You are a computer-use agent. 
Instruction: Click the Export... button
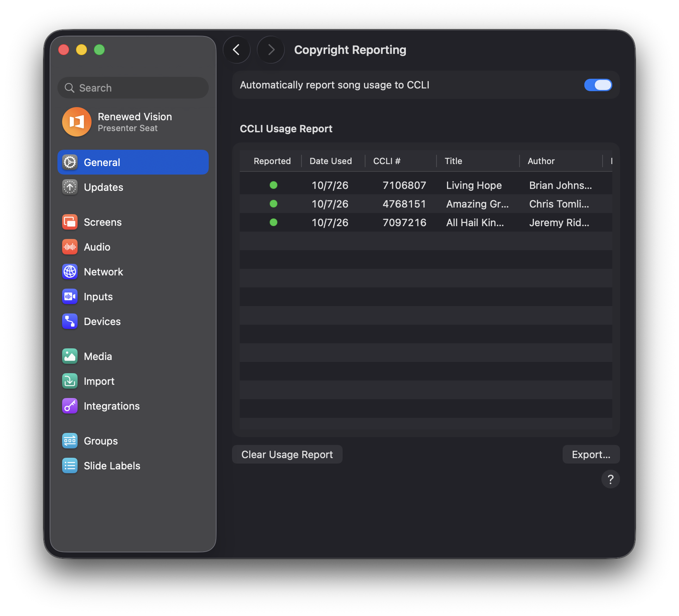[x=591, y=454]
